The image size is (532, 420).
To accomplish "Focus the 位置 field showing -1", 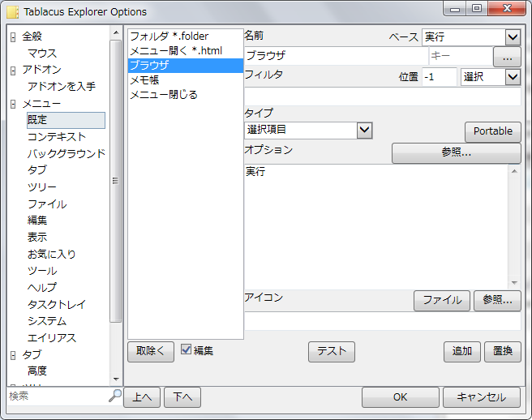I will (x=440, y=77).
